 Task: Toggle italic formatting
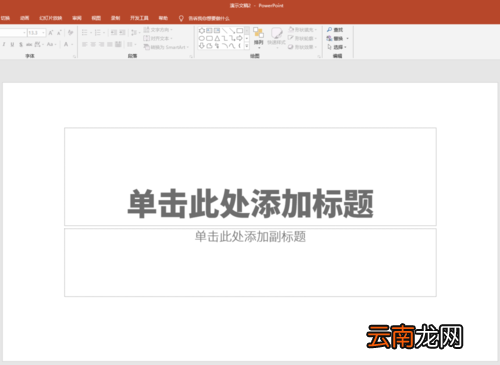[x=4, y=44]
